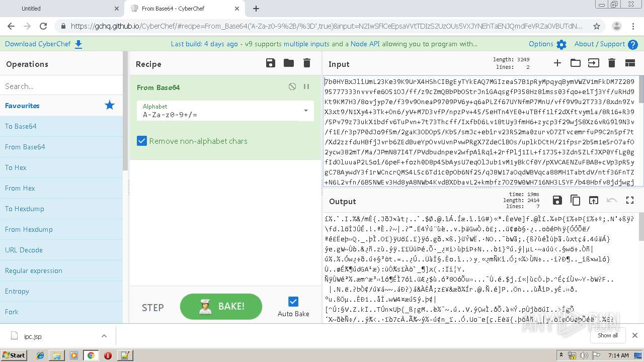Select the To Base64 operation
Image resolution: width=644 pixels, height=362 pixels.
tap(61, 126)
